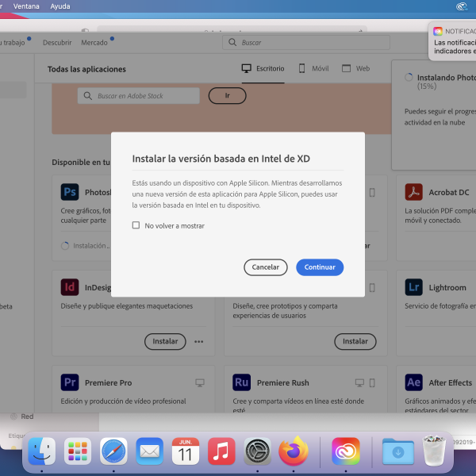Screen dimensions: 476x476
Task: Switch to the Descubrir tab
Action: (57, 43)
